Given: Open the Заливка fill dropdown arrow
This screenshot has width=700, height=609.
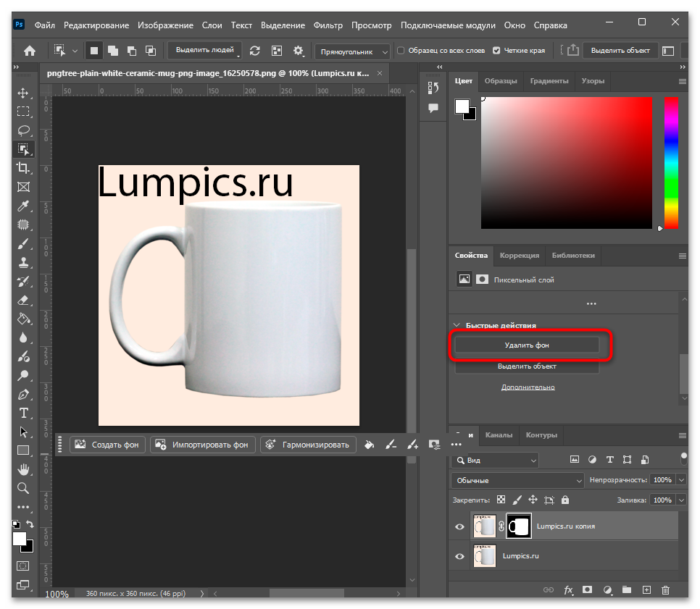Looking at the screenshot, I should (x=682, y=500).
